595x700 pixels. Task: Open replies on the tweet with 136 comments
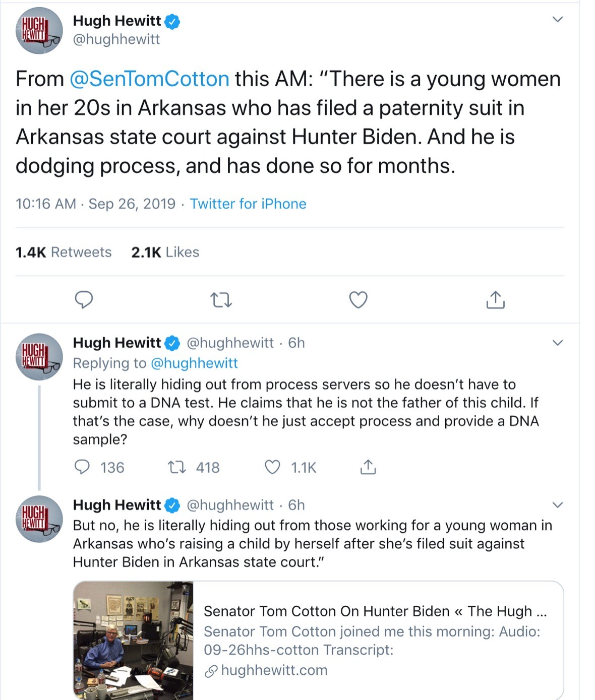click(x=99, y=467)
